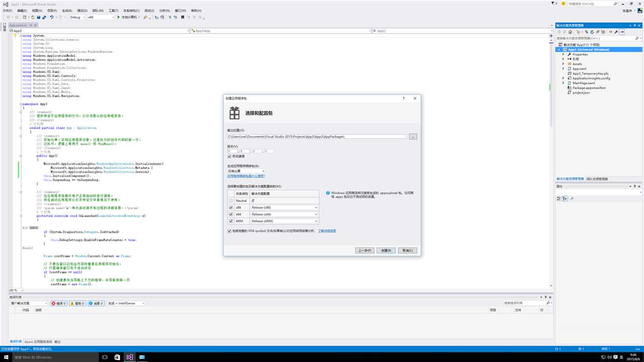
Task: Click the Show All Files icon in Solution Explorer
Action: click(x=603, y=32)
